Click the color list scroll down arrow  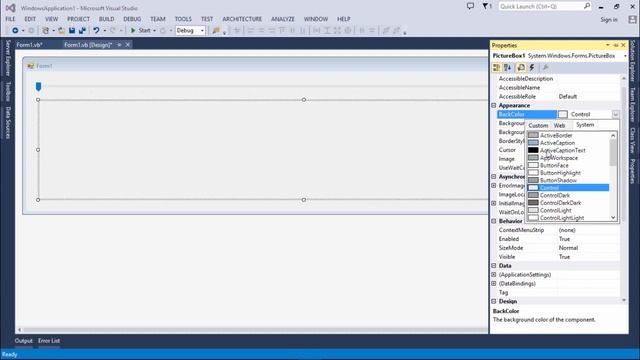613,218
